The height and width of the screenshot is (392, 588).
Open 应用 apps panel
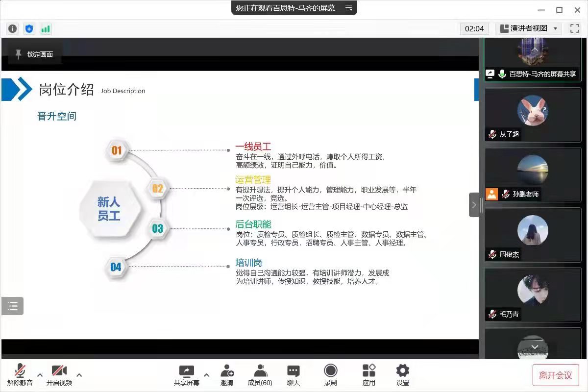369,375
